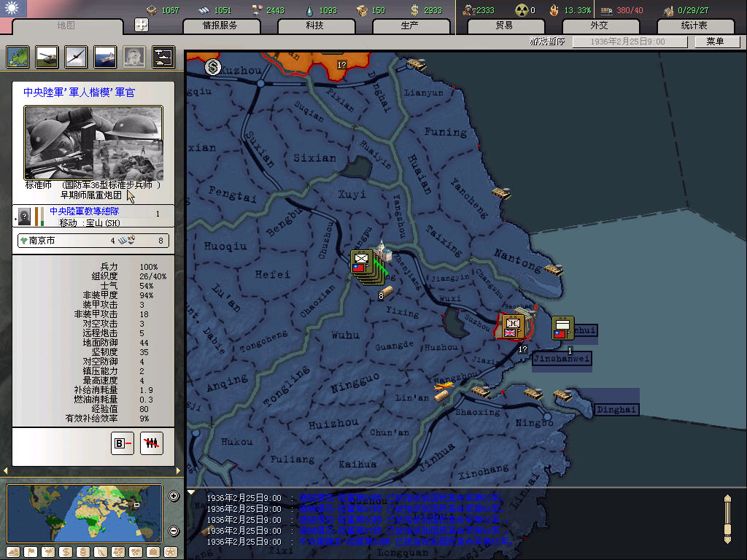Viewport: 747px width, 560px height.
Task: Click the world minimap
Action: pos(85,513)
